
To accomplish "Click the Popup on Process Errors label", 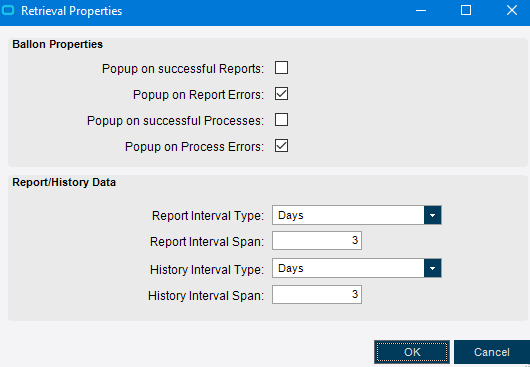I will (x=194, y=147).
